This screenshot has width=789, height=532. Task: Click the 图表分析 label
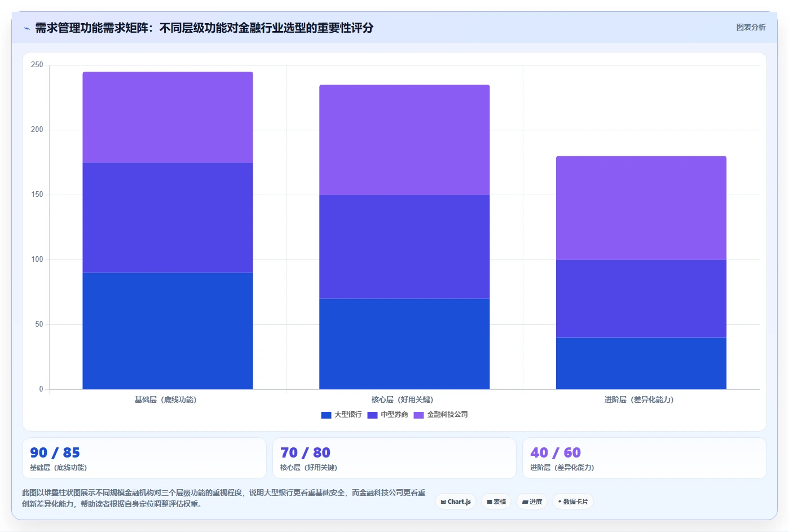pos(751,27)
